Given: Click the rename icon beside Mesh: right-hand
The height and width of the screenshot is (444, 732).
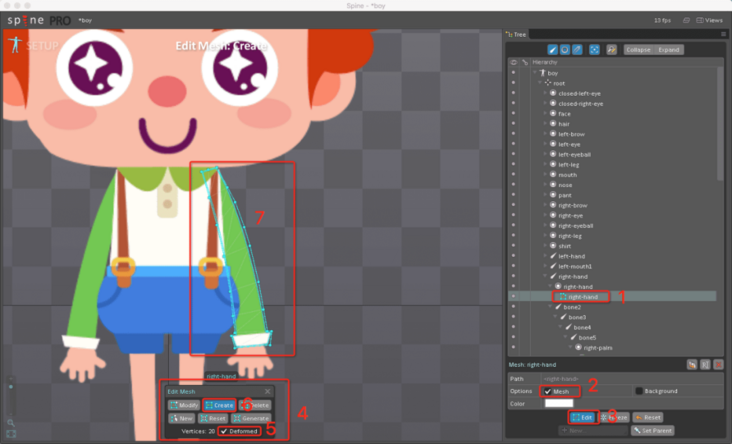Looking at the screenshot, I should [x=705, y=365].
